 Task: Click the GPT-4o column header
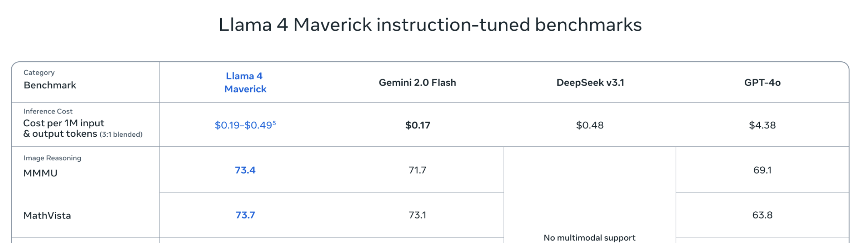pyautogui.click(x=762, y=83)
